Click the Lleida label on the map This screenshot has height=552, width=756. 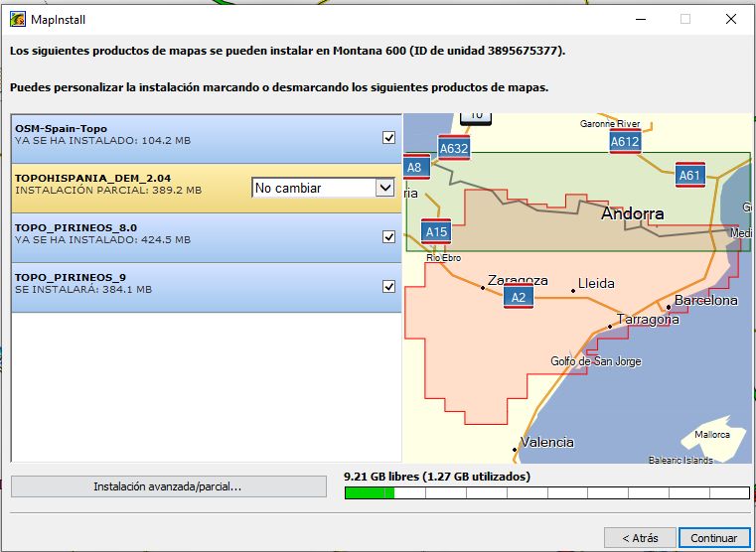click(x=596, y=283)
